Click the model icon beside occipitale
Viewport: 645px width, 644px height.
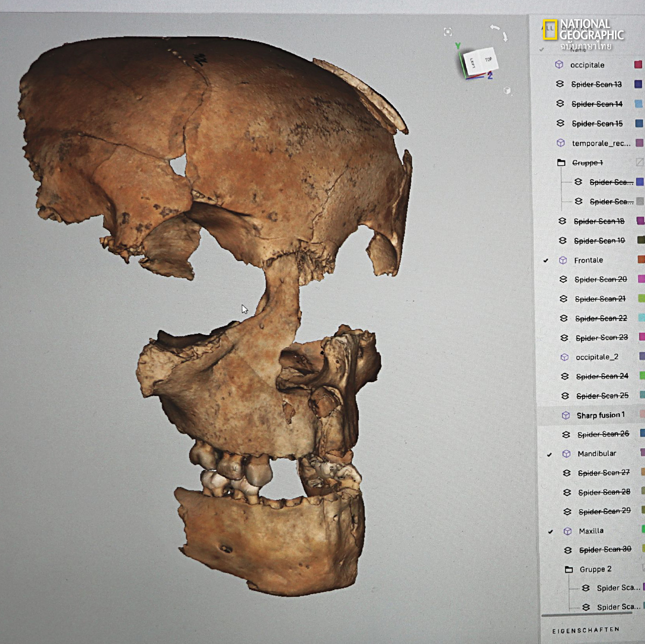(559, 64)
